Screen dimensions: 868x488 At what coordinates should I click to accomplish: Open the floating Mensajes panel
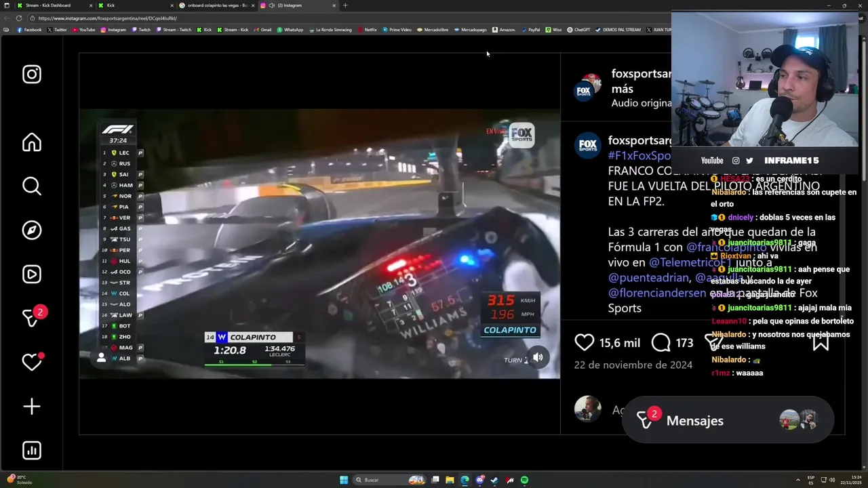click(728, 420)
